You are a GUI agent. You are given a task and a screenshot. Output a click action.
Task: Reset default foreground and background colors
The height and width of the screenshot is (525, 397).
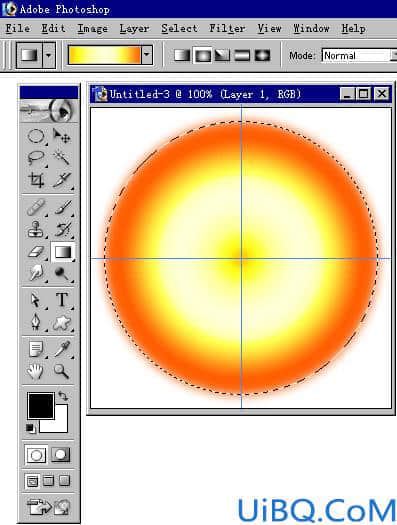pos(30,428)
